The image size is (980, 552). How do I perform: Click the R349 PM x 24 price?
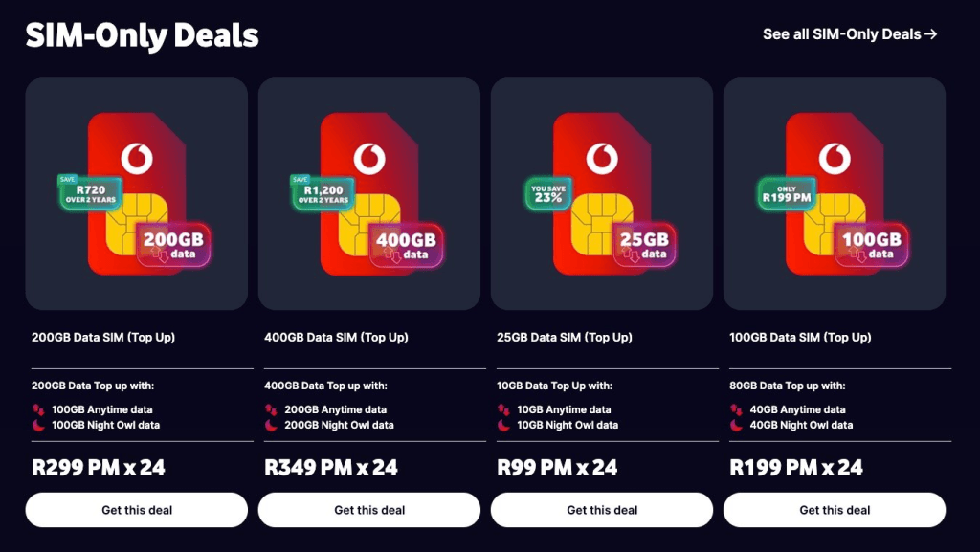click(x=331, y=468)
